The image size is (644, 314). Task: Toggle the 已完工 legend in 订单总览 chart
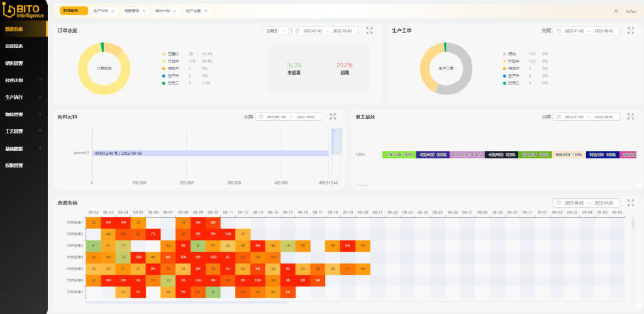[x=172, y=82]
